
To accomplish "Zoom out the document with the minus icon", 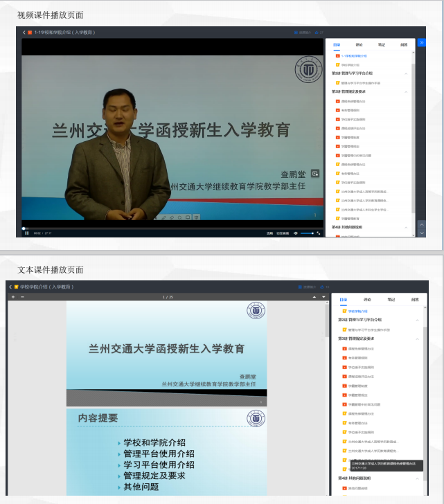I will click(22, 297).
